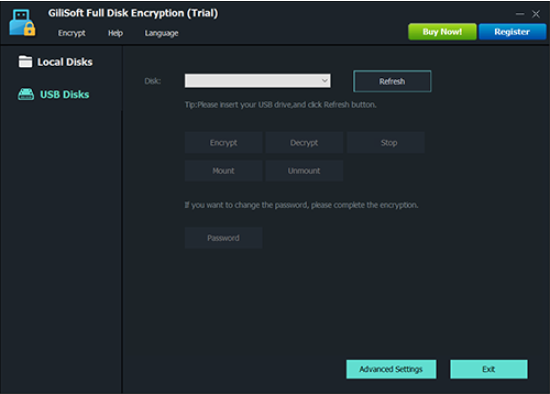Click the GiliSoft Full Disk Encryption title
Screen dimensions: 550x394
point(133,13)
